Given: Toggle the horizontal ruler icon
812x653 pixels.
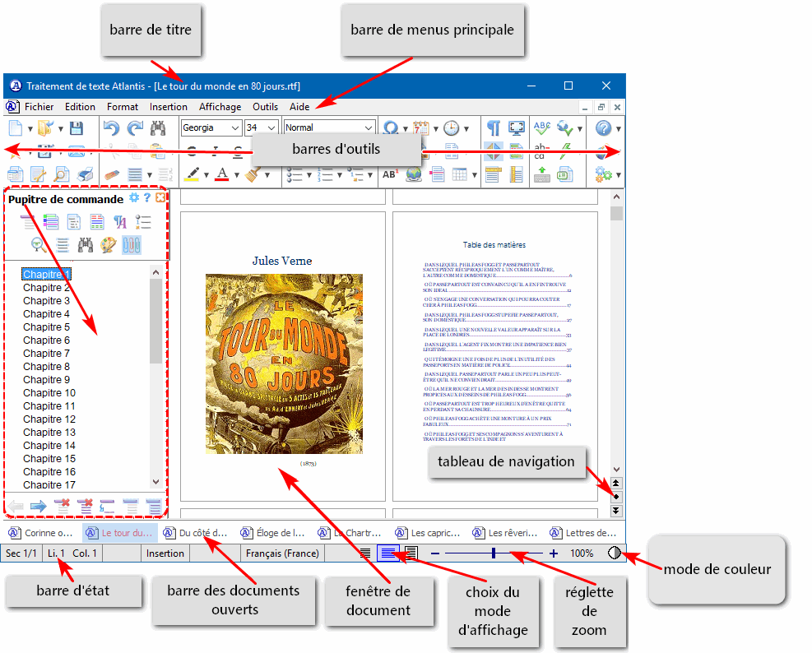Looking at the screenshot, I should tap(493, 174).
